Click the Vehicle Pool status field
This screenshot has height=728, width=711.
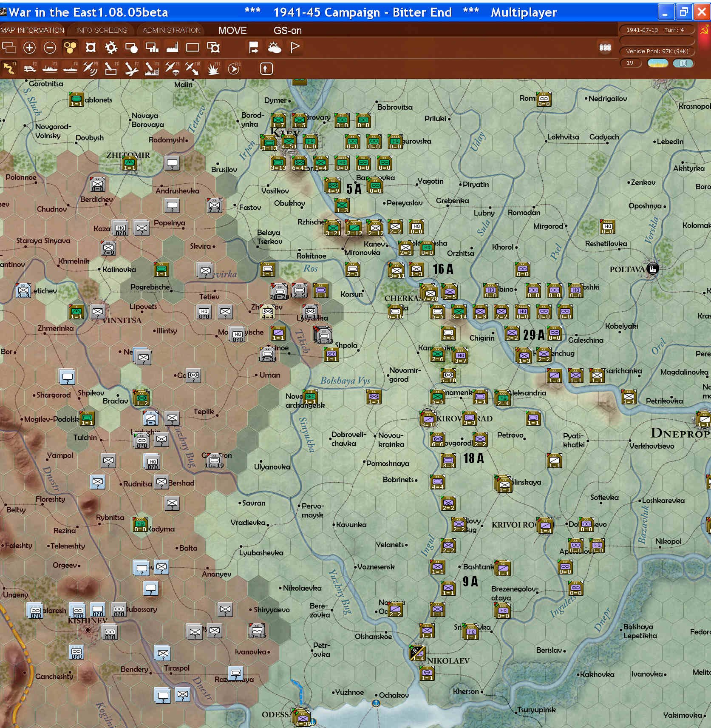tap(657, 51)
